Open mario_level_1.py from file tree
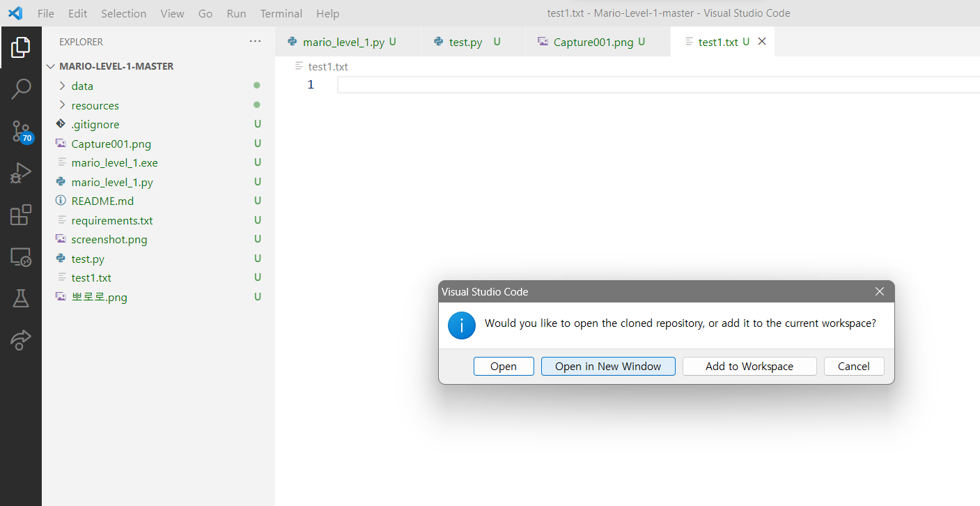980x506 pixels. [x=158, y=182]
